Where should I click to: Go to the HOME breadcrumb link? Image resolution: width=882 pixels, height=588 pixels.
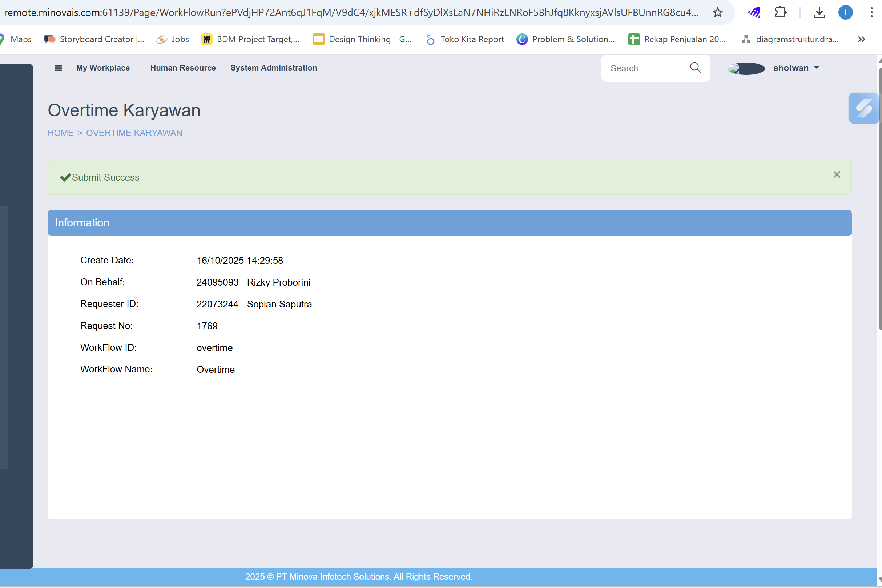tap(60, 133)
